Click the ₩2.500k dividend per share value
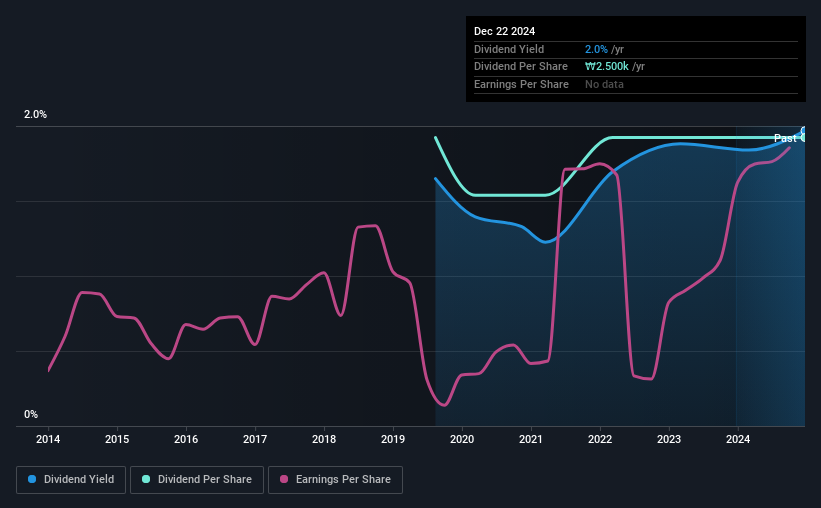The height and width of the screenshot is (508, 821). [607, 67]
